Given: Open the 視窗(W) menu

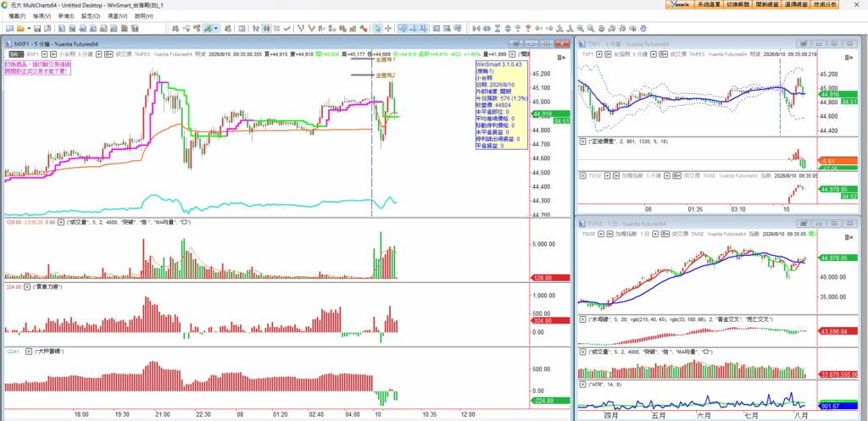Looking at the screenshot, I should [x=117, y=16].
